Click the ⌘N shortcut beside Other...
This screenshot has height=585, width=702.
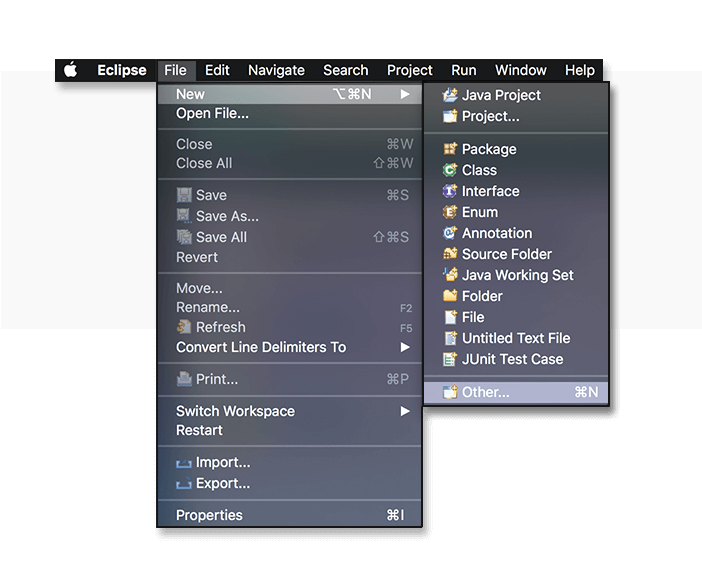click(x=586, y=392)
